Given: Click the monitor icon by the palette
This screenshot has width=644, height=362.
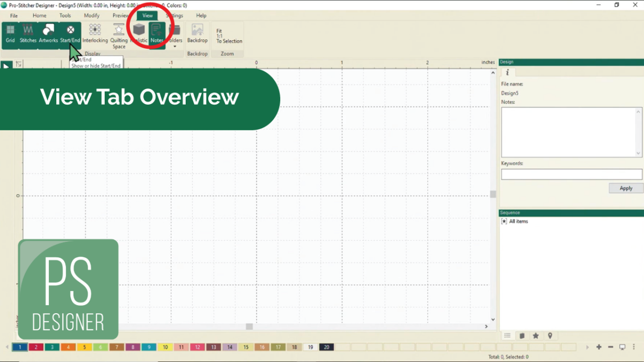Looking at the screenshot, I should [623, 347].
